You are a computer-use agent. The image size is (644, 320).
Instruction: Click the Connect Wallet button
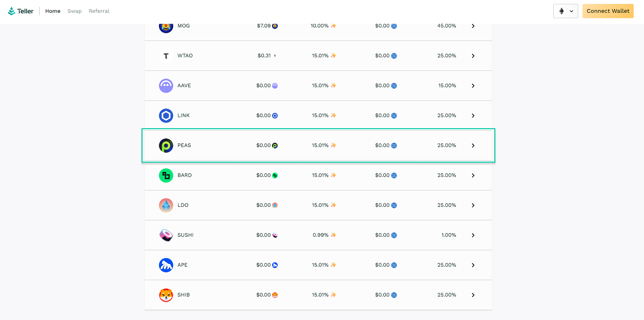coord(608,11)
